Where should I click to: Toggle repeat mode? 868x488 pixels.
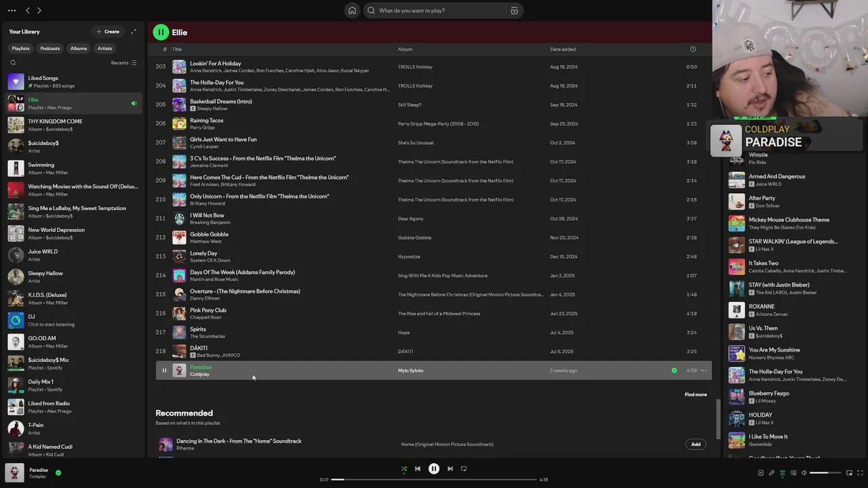tap(464, 468)
